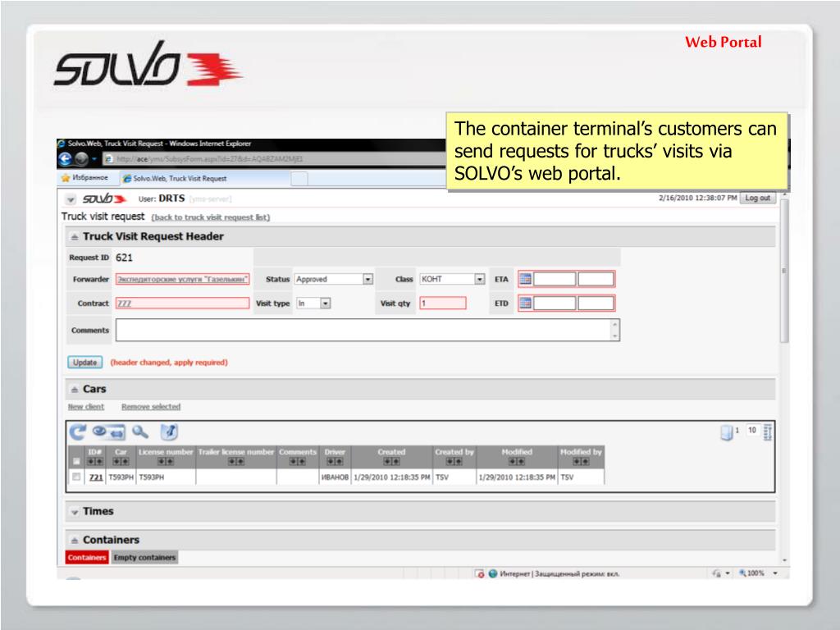Click the New client link
This screenshot has width=840, height=630.
pos(85,407)
